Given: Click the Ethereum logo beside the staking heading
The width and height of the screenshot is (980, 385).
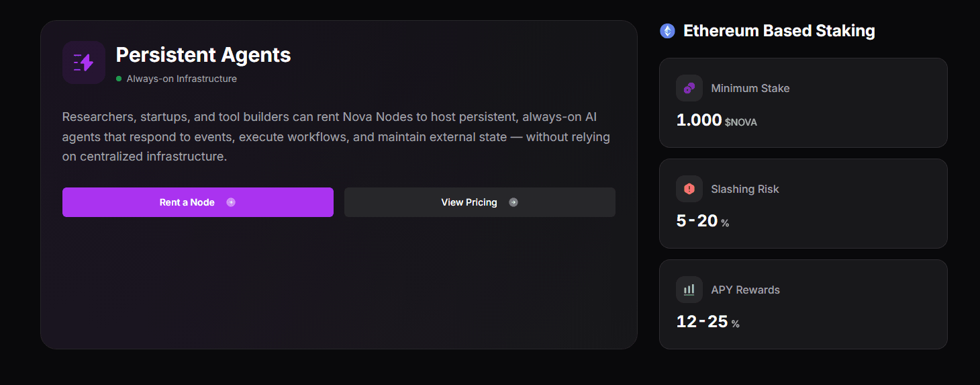Looking at the screenshot, I should point(667,31).
